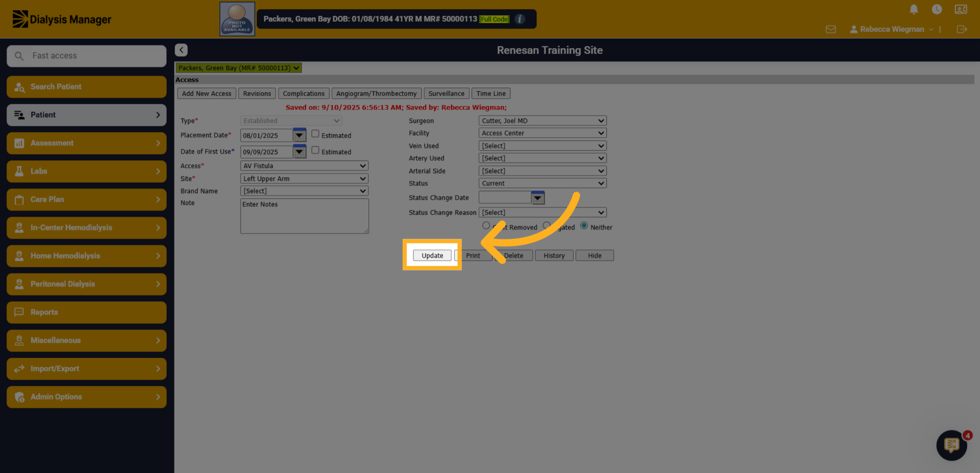Open the Rebecca Wiegman user menu

coord(891,29)
